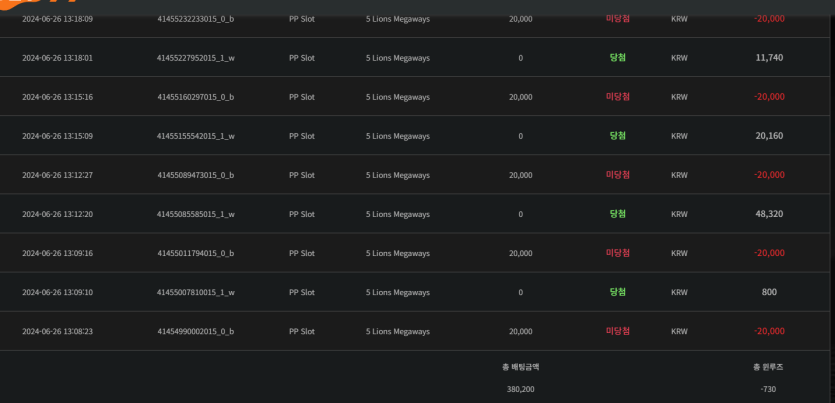Click PP Slot in the 13:15:09 row

[302, 136]
